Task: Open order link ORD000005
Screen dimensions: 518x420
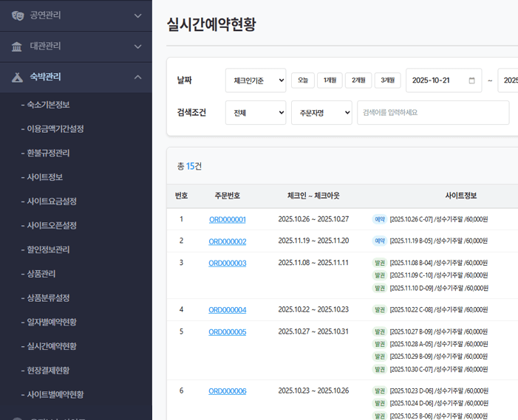Action: pos(227,332)
